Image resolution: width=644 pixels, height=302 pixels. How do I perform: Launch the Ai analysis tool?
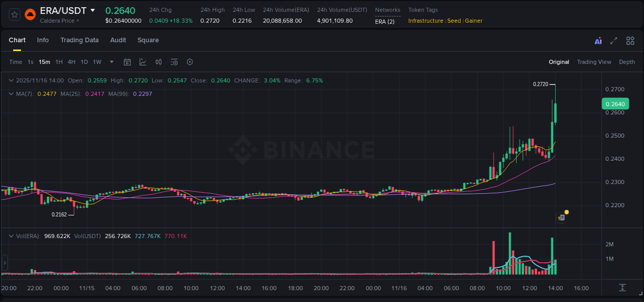coord(598,41)
